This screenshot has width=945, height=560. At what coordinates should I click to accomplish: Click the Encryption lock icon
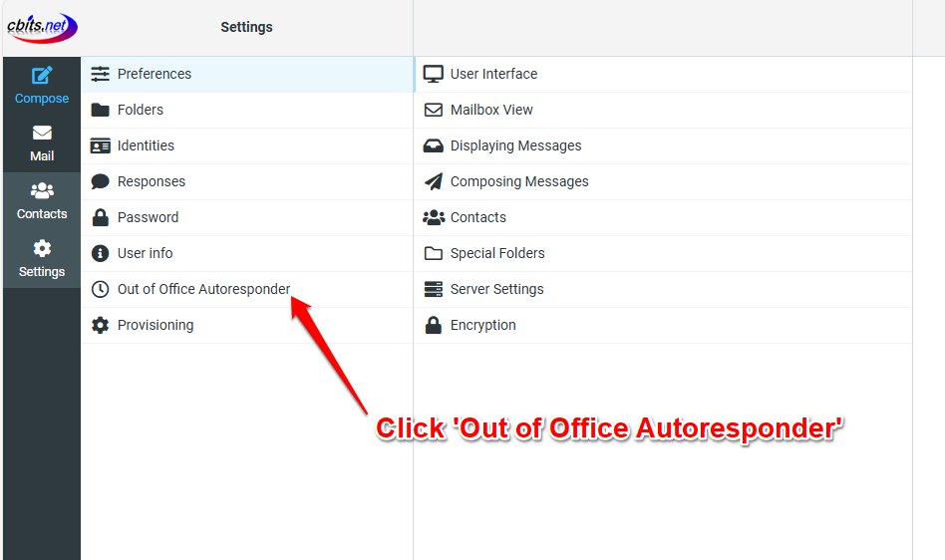pyautogui.click(x=434, y=325)
